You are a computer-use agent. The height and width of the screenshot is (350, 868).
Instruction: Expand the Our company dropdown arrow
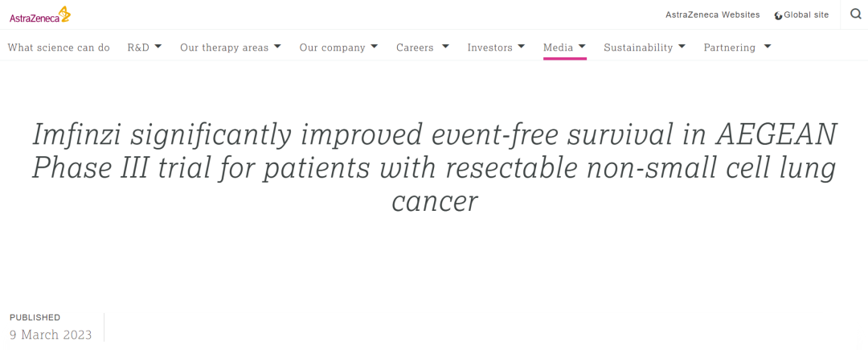[374, 47]
